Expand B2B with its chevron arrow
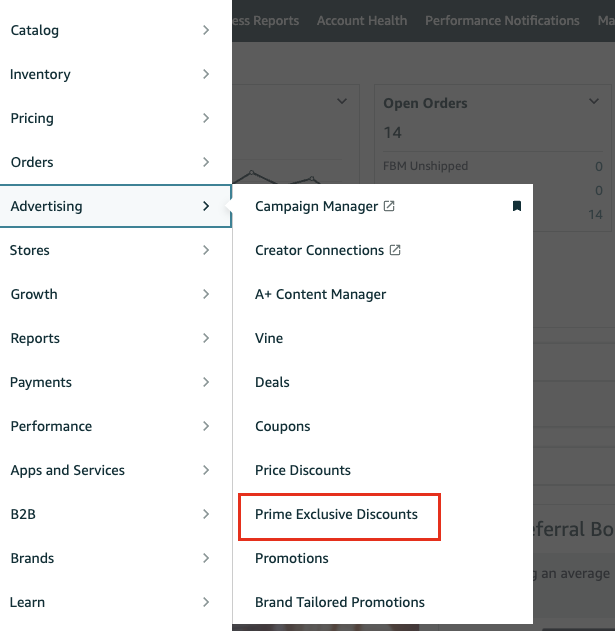Image resolution: width=615 pixels, height=631 pixels. point(206,514)
